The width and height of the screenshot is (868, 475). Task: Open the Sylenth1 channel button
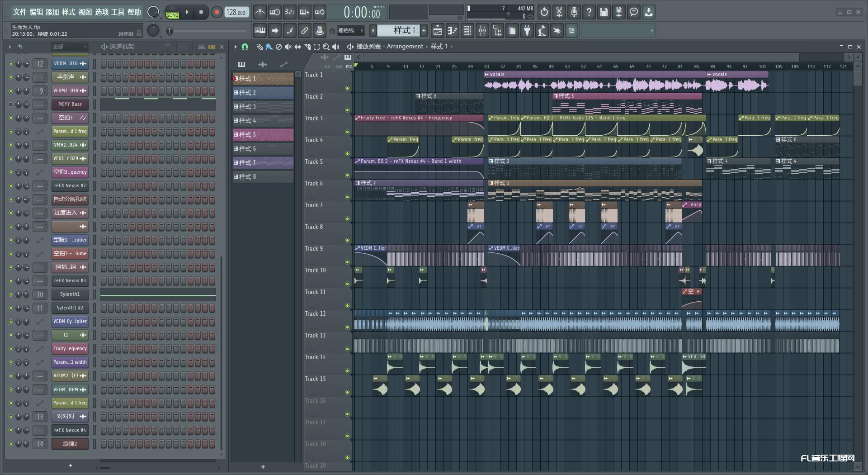70,294
